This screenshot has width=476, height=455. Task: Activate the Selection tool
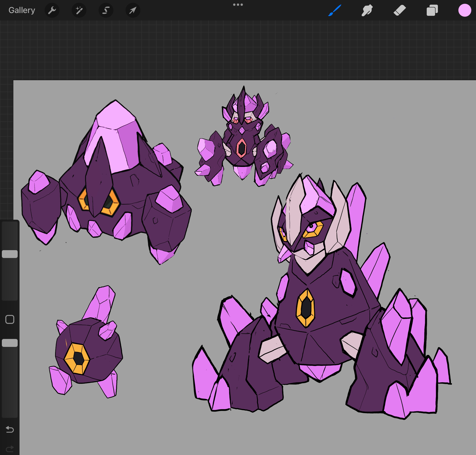pos(106,10)
